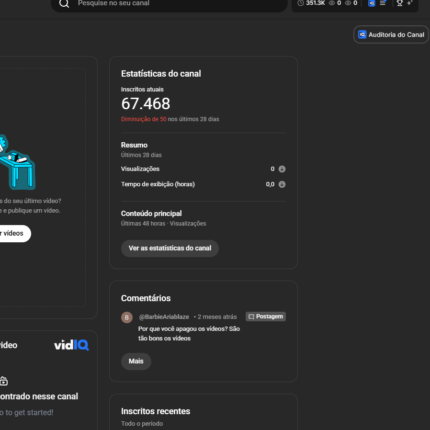Focus the 'Pesquise no seu canal' search field
Image resolution: width=430 pixels, height=430 pixels.
coord(169,4)
